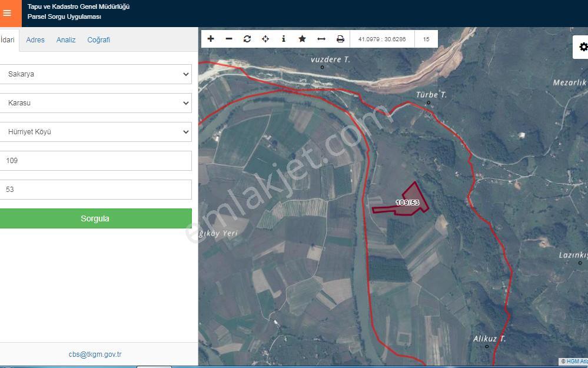Click the green Sorgula button
Screen dimensions: 588x368
pos(95,218)
